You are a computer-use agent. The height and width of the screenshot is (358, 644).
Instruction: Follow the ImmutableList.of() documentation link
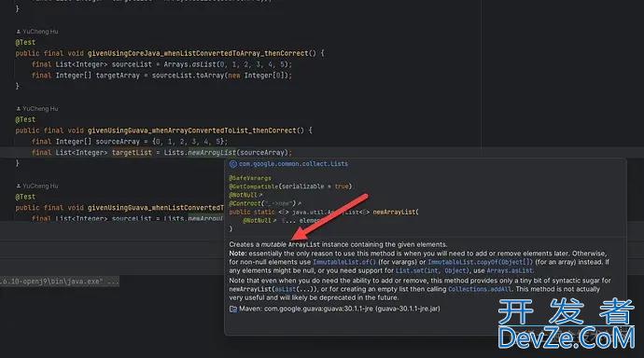click(344, 262)
